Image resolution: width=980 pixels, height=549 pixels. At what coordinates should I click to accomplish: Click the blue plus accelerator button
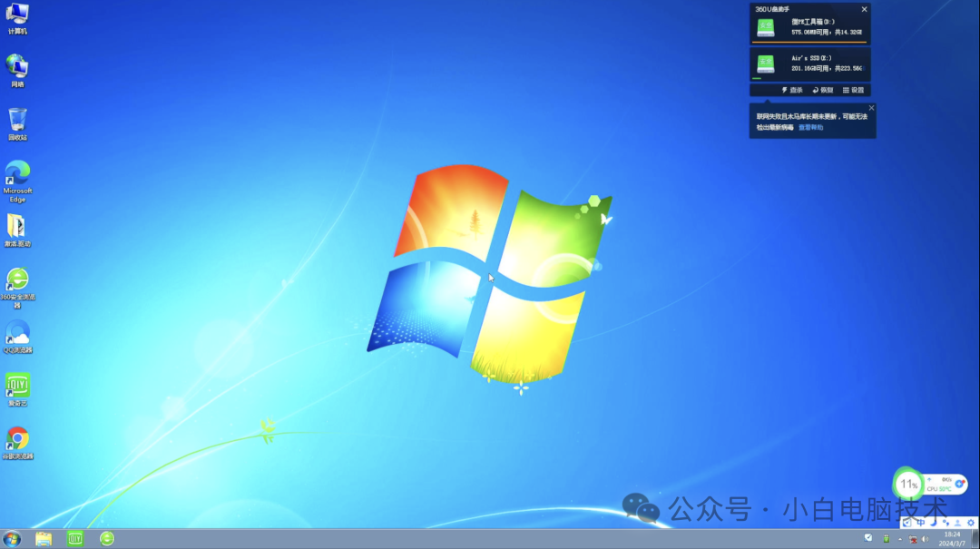coord(959,484)
